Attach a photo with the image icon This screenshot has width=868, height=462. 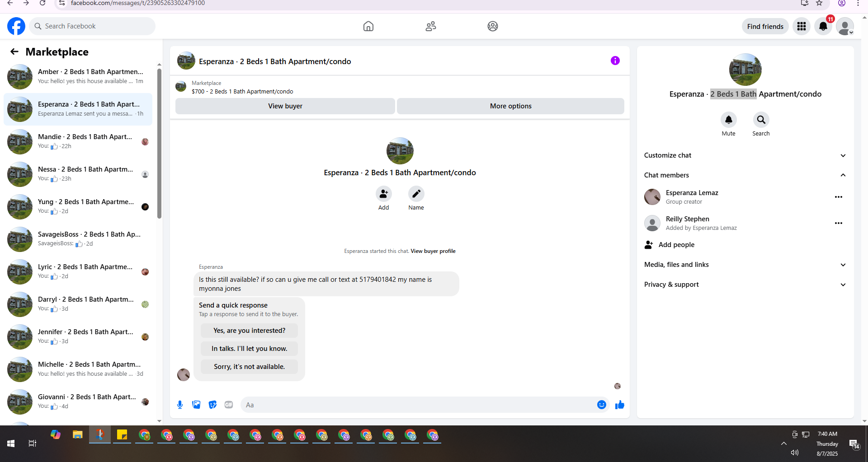tap(196, 405)
